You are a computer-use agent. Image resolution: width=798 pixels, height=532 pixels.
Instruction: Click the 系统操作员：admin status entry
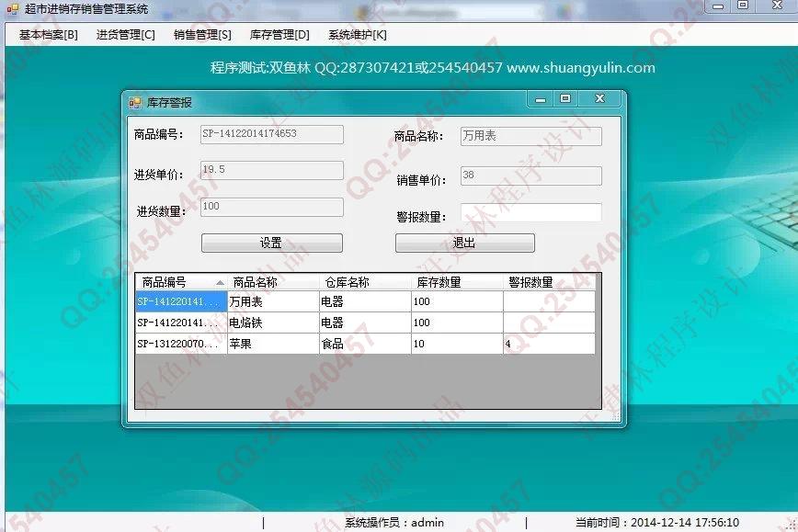(394, 523)
